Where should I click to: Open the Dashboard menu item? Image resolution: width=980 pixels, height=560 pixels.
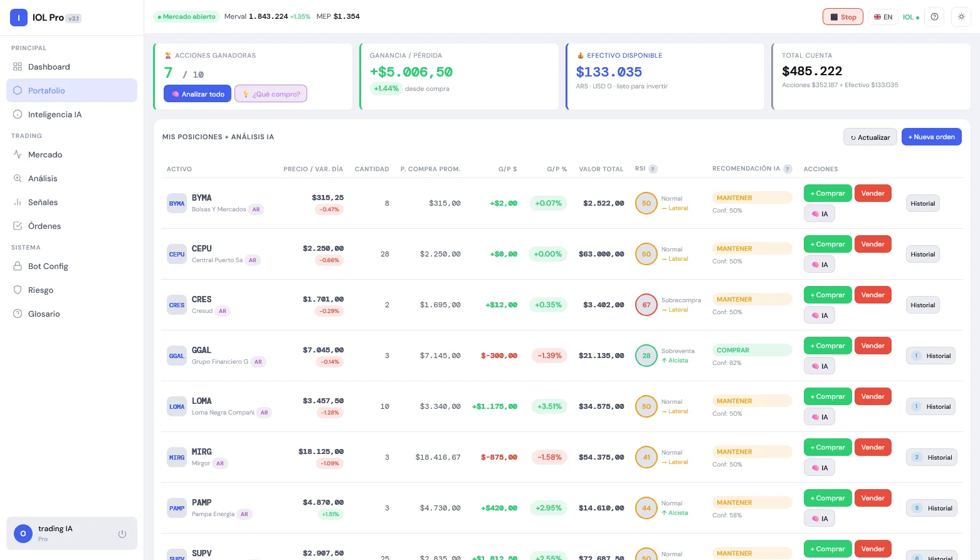tap(49, 67)
